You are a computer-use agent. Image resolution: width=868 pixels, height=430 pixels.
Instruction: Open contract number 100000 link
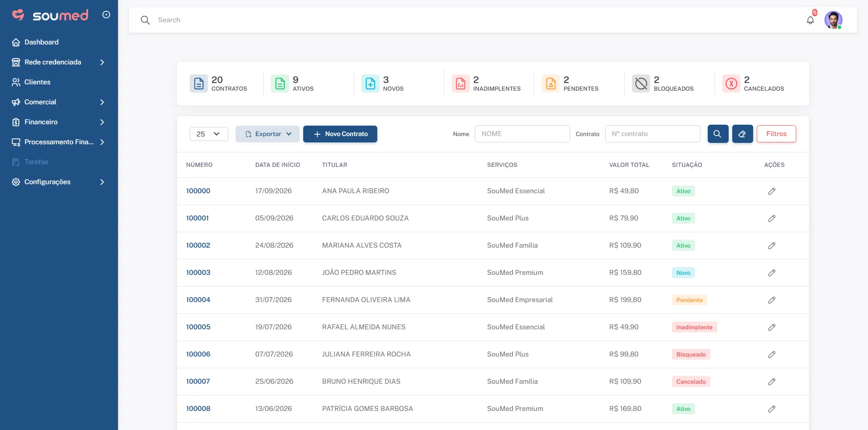click(x=198, y=191)
